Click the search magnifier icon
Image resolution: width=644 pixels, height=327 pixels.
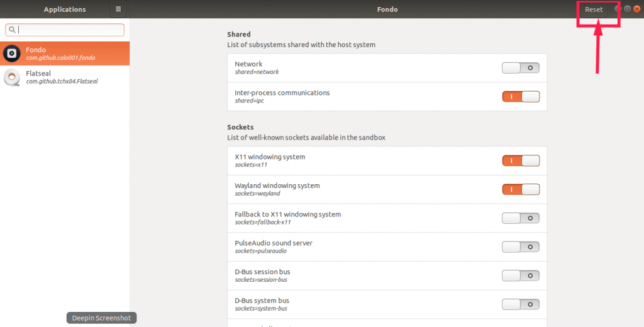coord(12,30)
